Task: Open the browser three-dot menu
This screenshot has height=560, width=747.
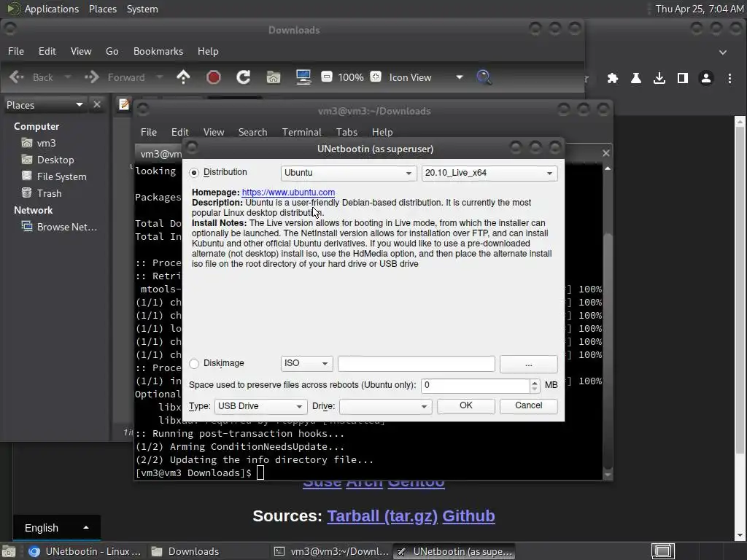Action: (x=729, y=78)
